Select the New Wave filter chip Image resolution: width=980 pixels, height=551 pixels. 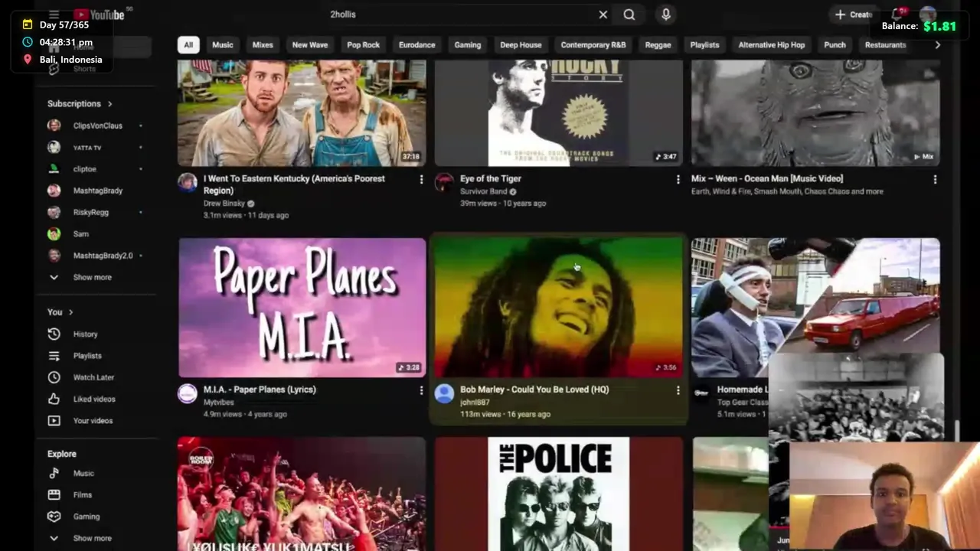[x=310, y=45]
